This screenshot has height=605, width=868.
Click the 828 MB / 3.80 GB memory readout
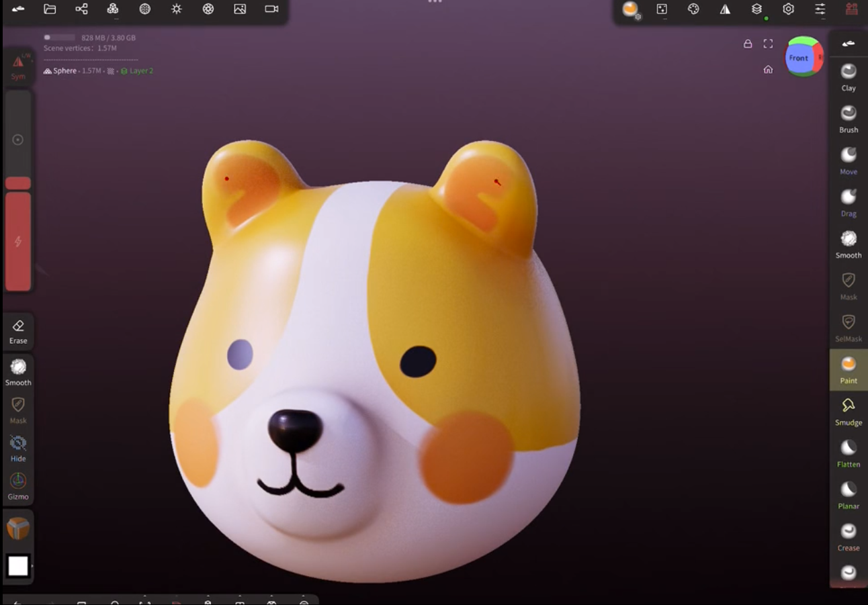pos(108,38)
